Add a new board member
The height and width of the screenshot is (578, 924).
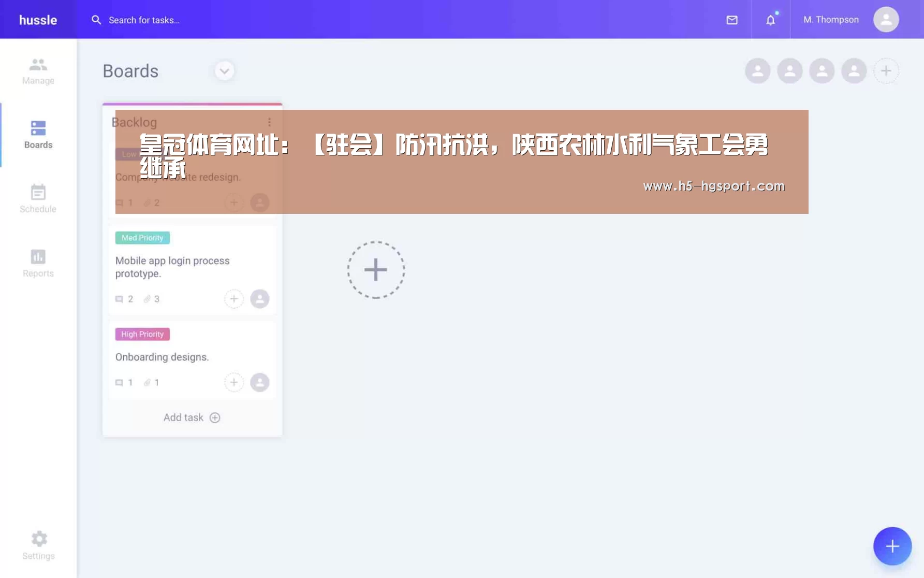[x=886, y=71]
